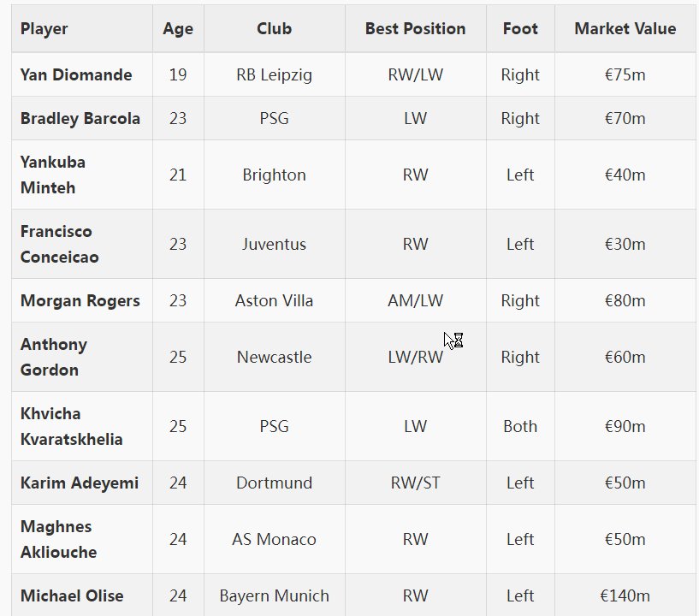Image resolution: width=699 pixels, height=616 pixels.
Task: Click the AS Monaco club cell
Action: click(274, 539)
